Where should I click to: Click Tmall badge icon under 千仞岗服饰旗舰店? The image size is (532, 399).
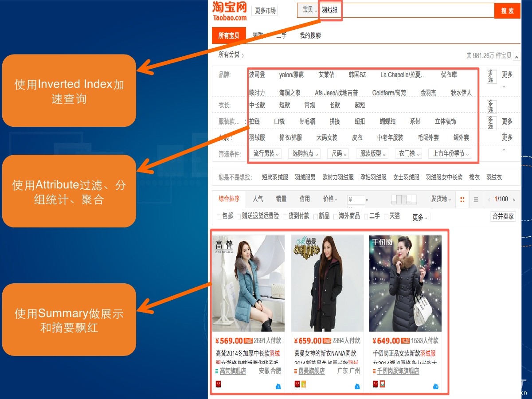(x=376, y=384)
